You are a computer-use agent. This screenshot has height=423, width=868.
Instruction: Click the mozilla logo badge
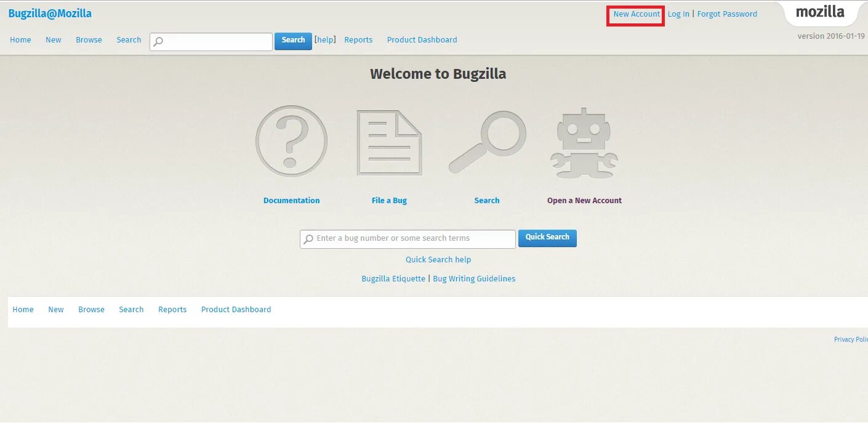click(820, 12)
